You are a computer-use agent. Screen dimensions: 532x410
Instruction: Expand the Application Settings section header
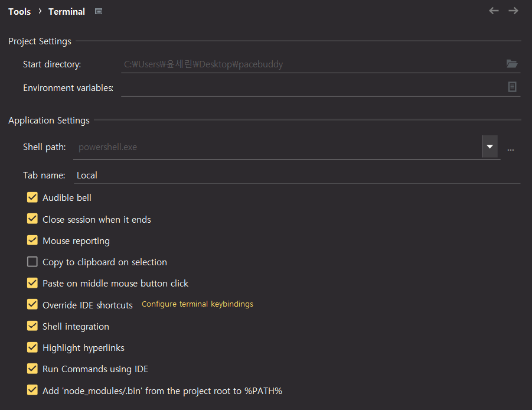click(48, 120)
